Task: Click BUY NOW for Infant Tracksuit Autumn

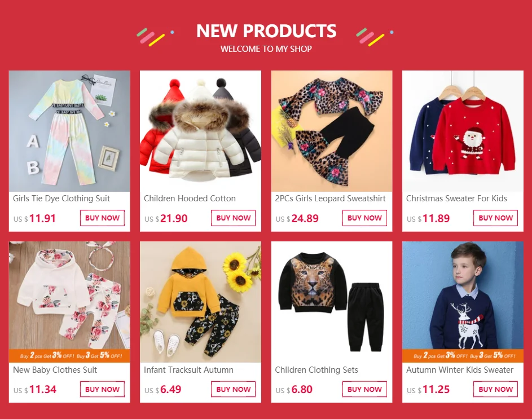Action: pyautogui.click(x=234, y=389)
